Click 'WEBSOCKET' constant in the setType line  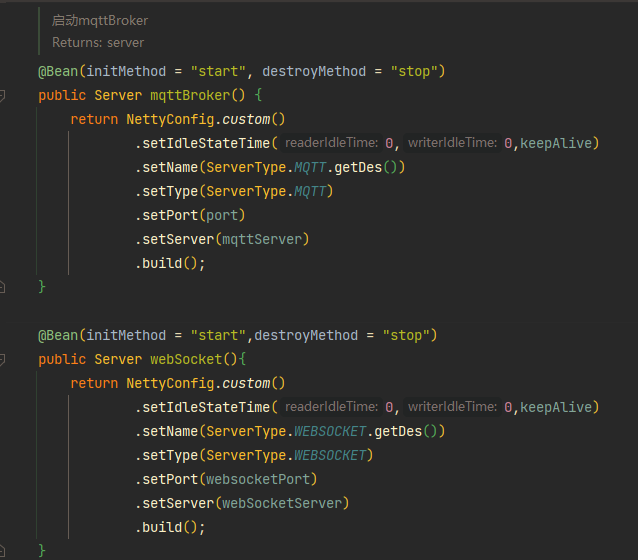coord(330,455)
